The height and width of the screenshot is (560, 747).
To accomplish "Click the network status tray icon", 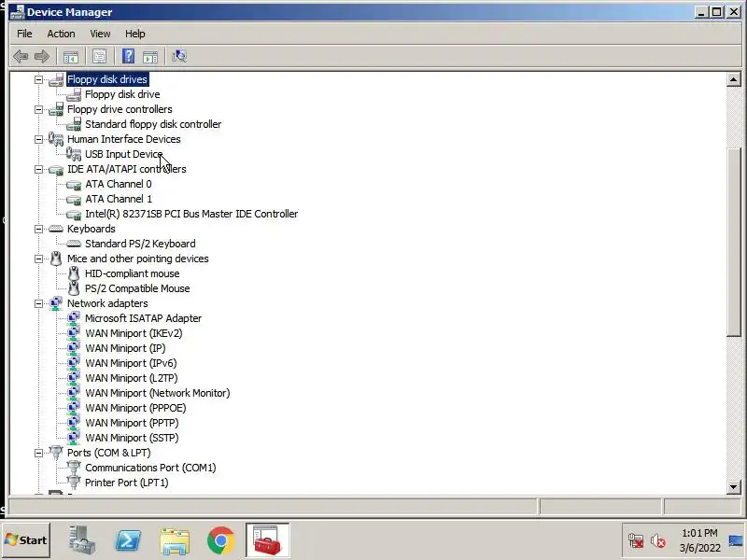I will [x=636, y=541].
